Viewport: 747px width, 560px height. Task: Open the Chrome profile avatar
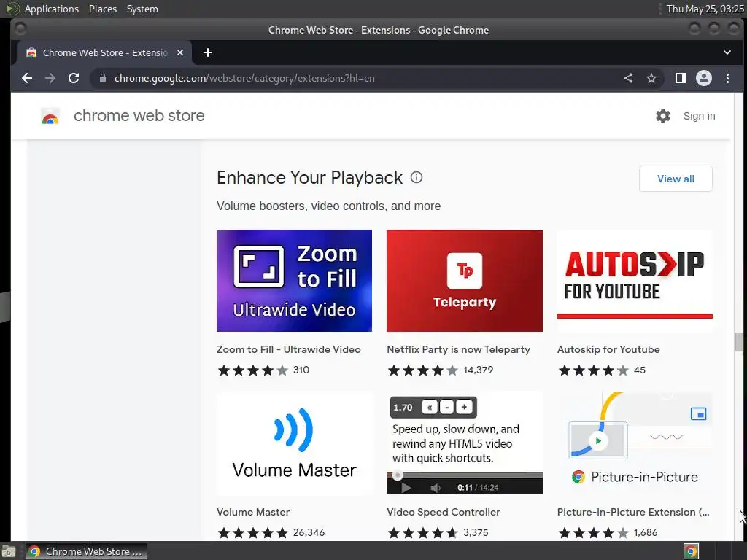(x=704, y=78)
